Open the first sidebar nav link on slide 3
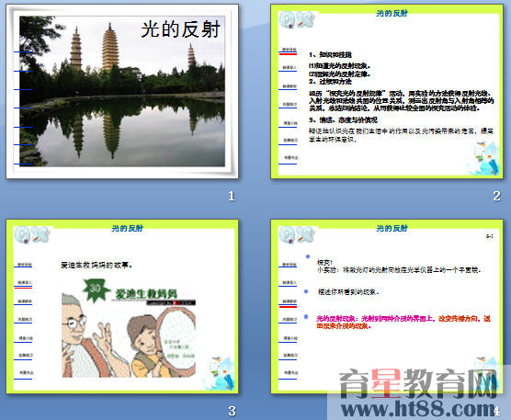This screenshot has width=511, height=420. click(24, 265)
